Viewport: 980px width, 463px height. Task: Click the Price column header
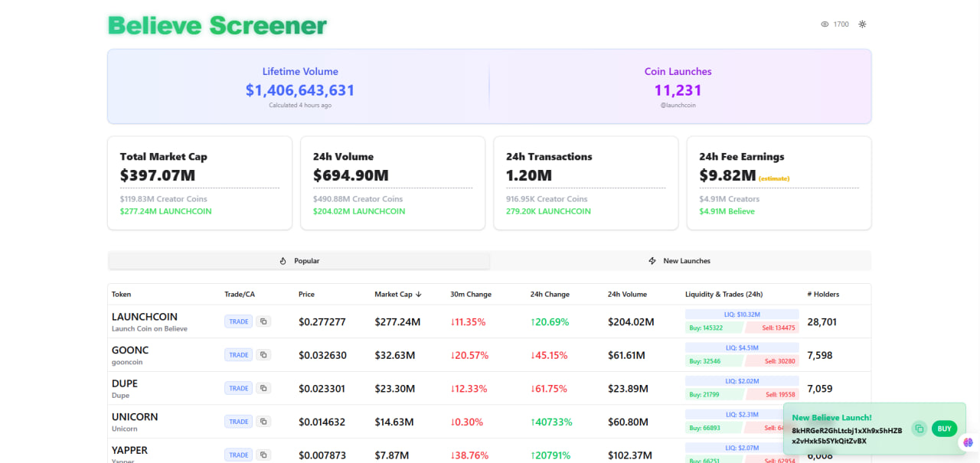pos(306,295)
